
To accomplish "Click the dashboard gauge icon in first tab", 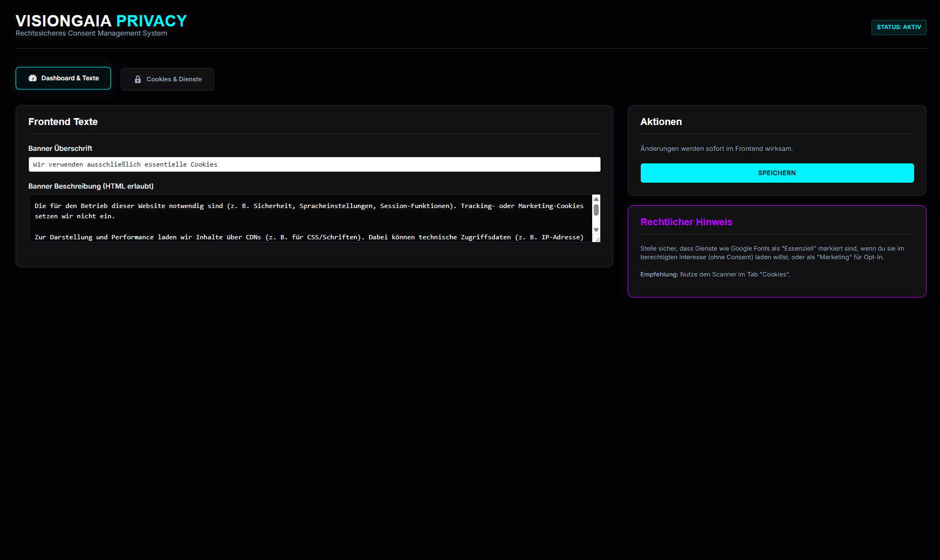I will [32, 78].
